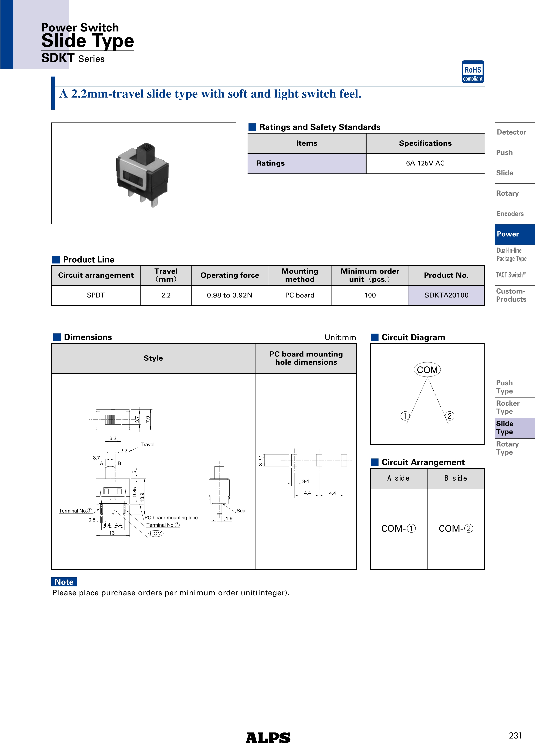Click product number SDKTA20100 cell
Screen dimensions: 535x756
(x=446, y=295)
